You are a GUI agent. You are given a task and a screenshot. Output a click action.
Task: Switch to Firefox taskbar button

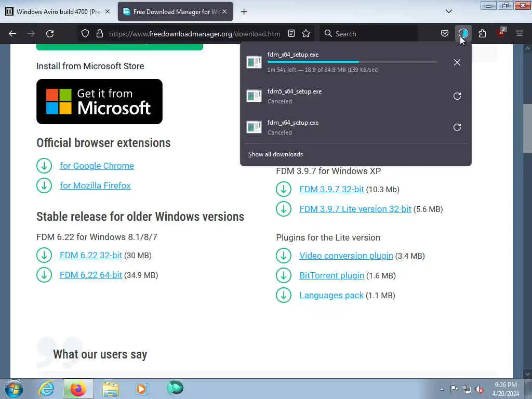[78, 389]
